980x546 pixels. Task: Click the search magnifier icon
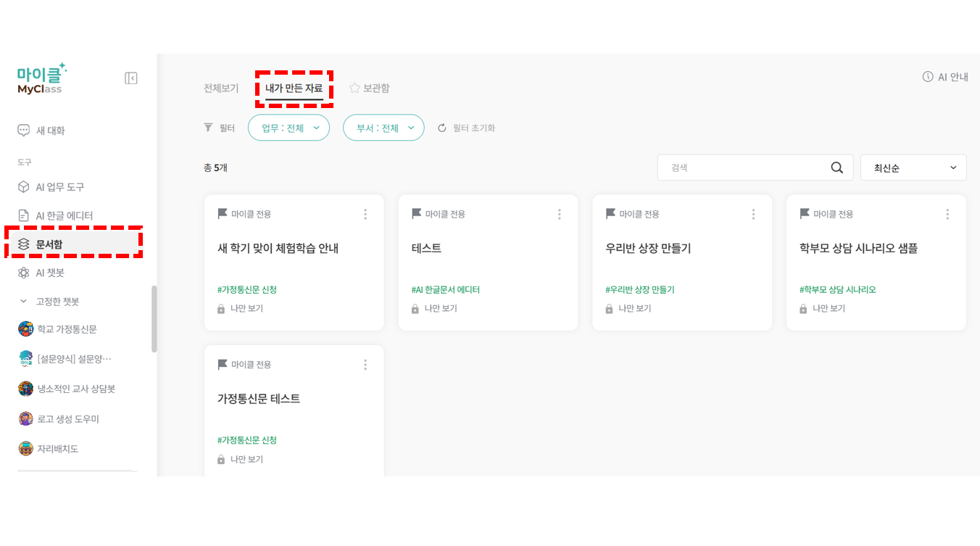click(837, 167)
